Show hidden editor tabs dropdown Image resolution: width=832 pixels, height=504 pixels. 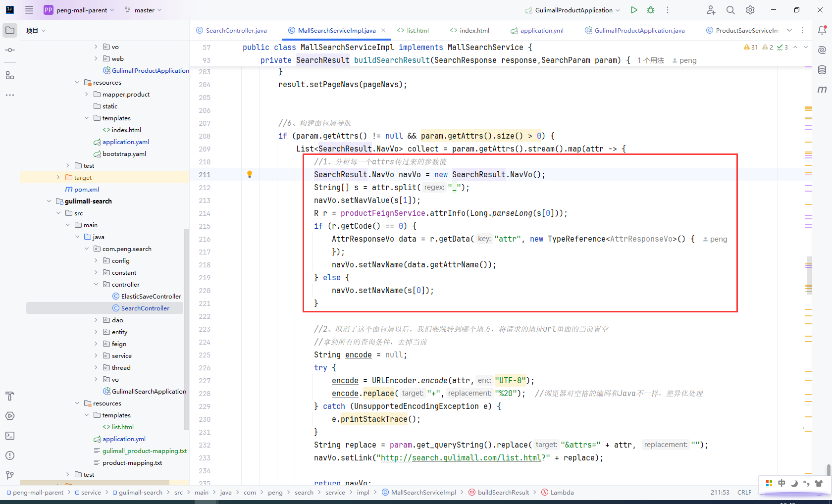(x=789, y=30)
